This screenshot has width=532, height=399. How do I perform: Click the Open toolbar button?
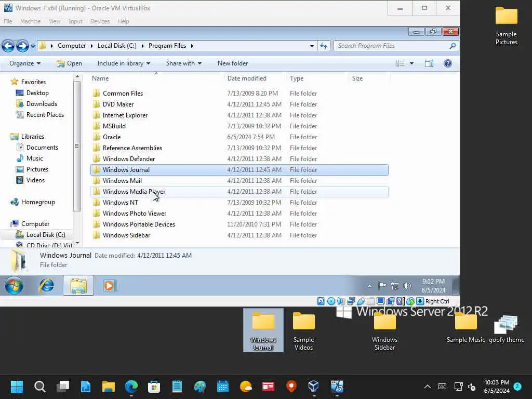[69, 63]
